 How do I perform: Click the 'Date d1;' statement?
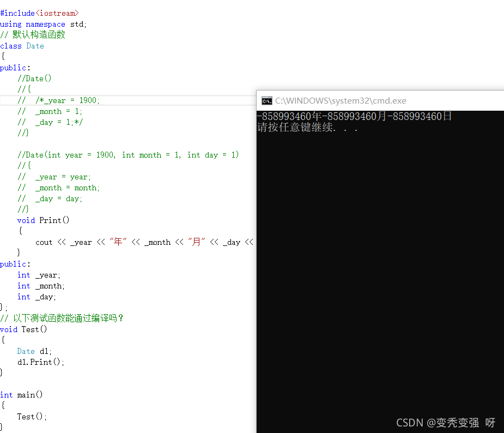(34, 351)
